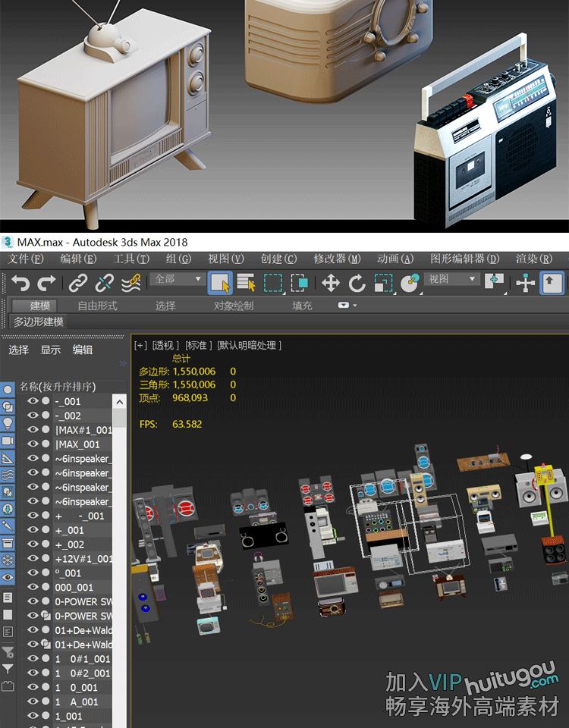Open the 全部 selection filter dropdown
The height and width of the screenshot is (728, 569).
pyautogui.click(x=179, y=279)
